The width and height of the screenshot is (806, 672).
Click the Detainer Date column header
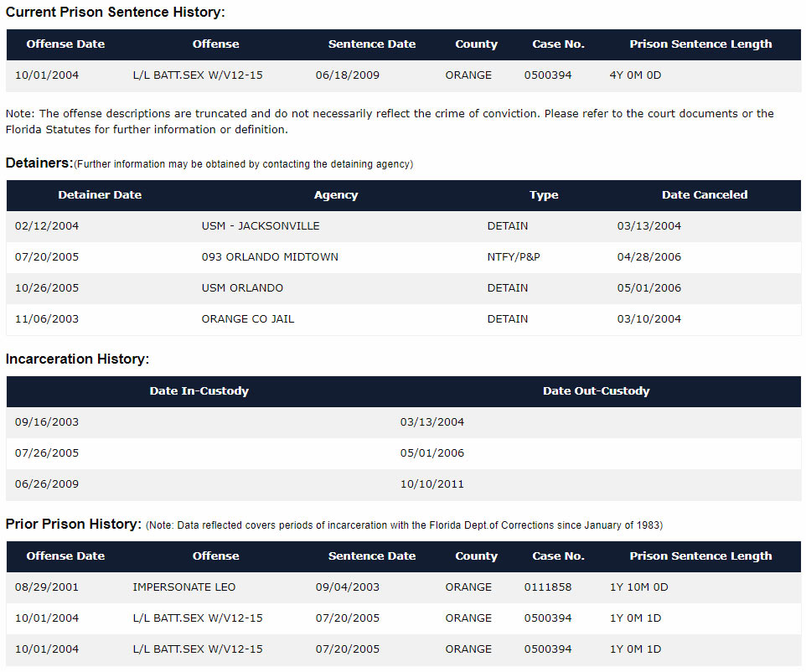(100, 194)
